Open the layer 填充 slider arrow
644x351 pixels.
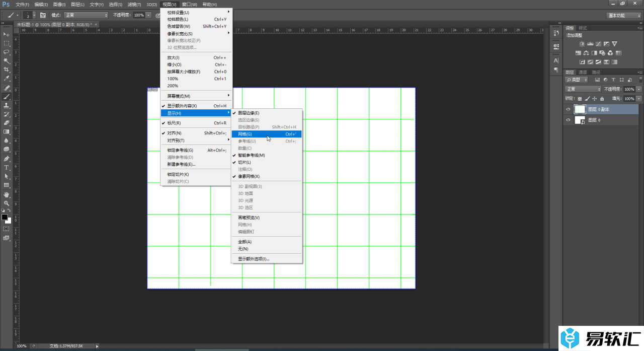pos(639,98)
